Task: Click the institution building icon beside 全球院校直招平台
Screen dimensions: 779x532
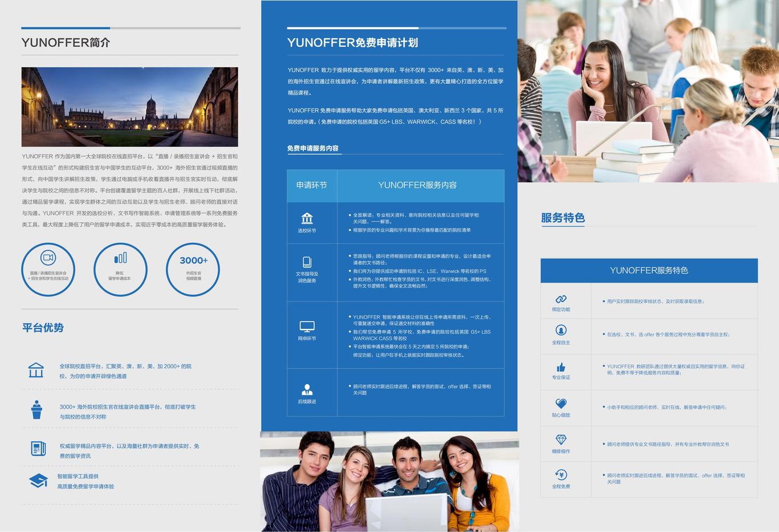Action: click(36, 370)
